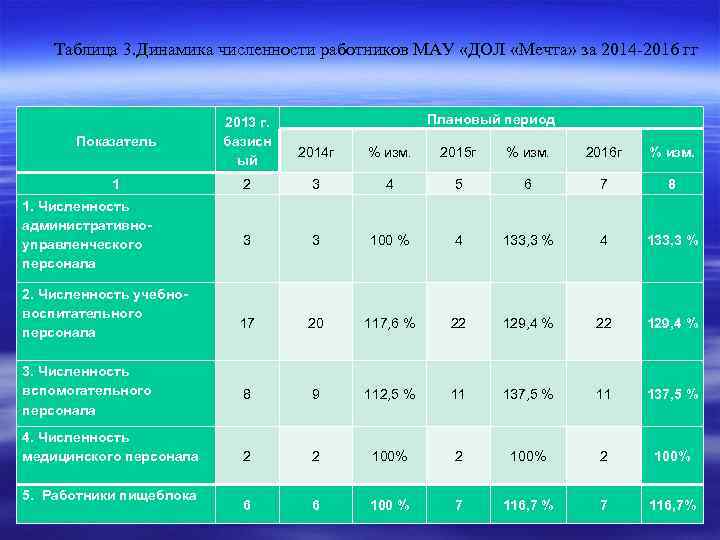Image resolution: width=720 pixels, height=540 pixels.
Task: Click the slide title 'Таблица 3.Динамика численности работников'
Action: coord(376,49)
